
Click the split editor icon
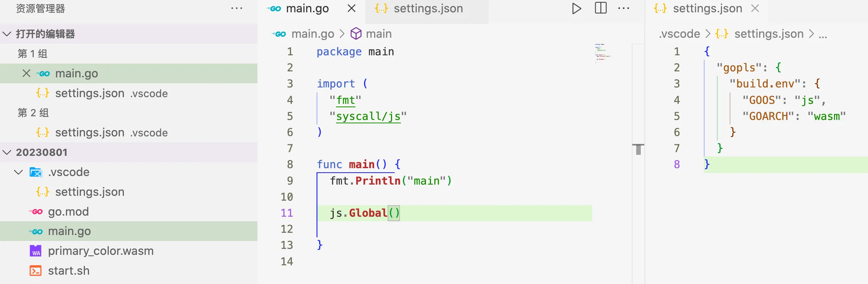pos(600,8)
